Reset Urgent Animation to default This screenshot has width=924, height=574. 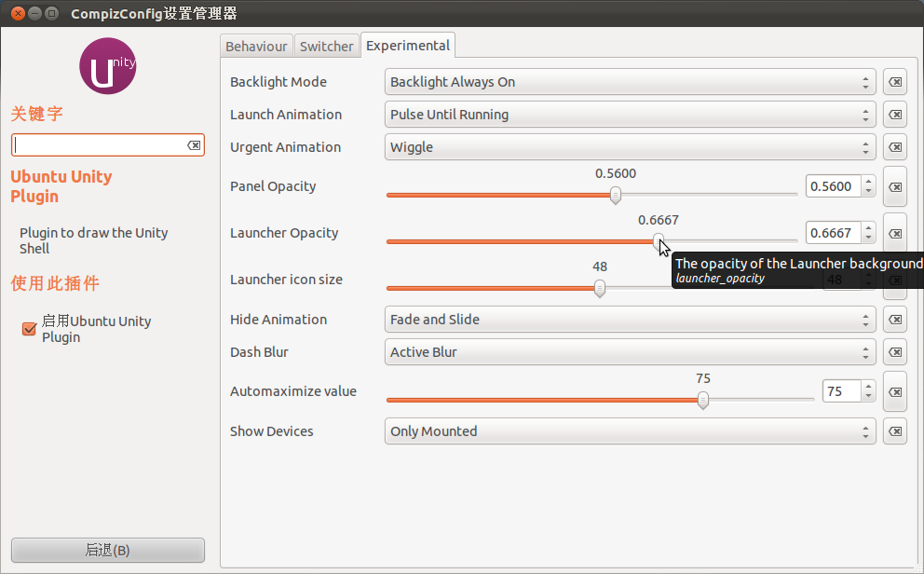(894, 146)
